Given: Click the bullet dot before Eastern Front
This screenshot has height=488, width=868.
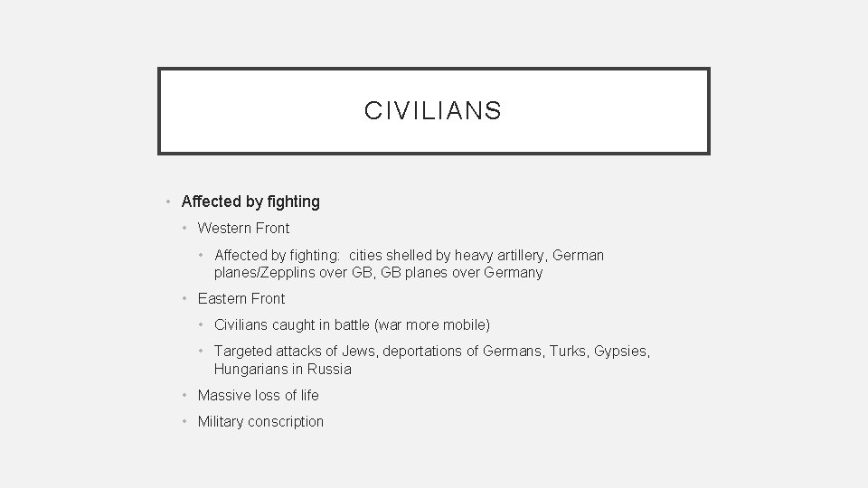Looking at the screenshot, I should tap(185, 298).
